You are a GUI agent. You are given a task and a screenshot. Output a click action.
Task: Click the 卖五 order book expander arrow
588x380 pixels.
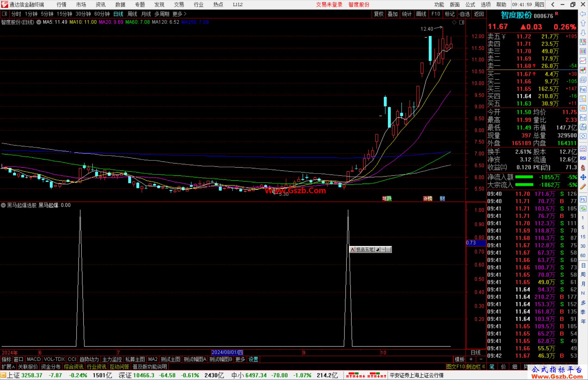[x=504, y=37]
